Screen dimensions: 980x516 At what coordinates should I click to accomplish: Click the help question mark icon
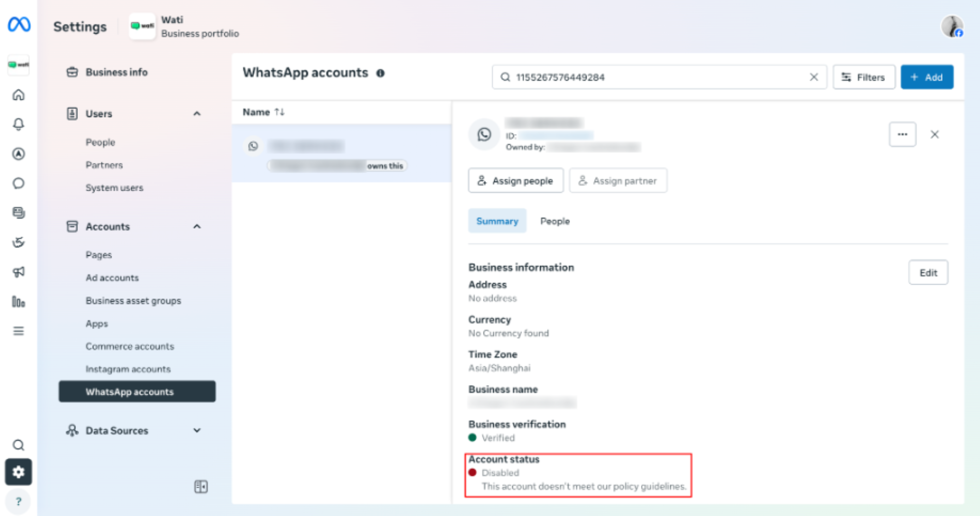tap(19, 501)
